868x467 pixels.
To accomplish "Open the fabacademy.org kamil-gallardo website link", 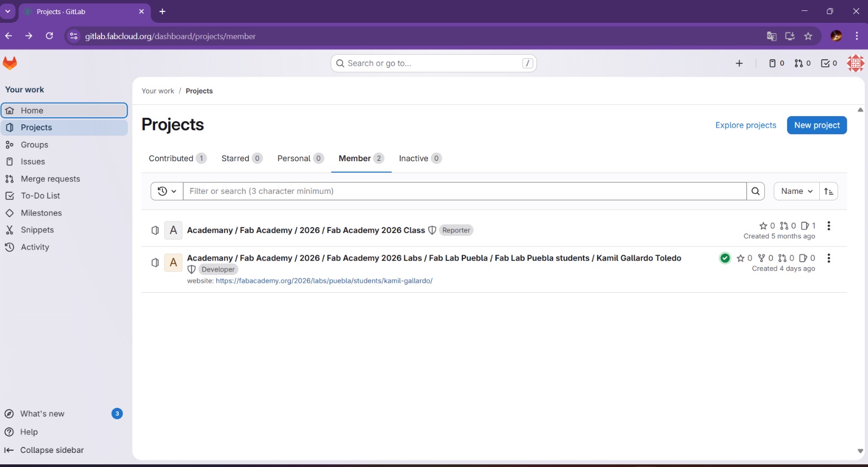I will pos(324,281).
